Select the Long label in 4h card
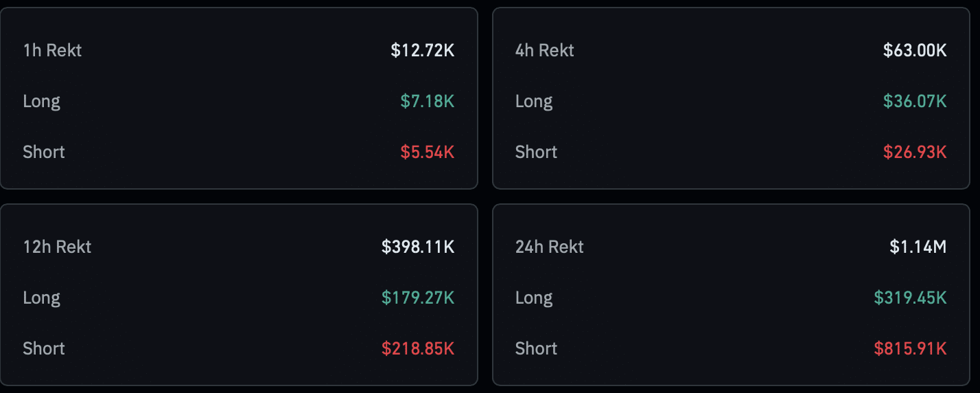980x393 pixels. point(534,101)
